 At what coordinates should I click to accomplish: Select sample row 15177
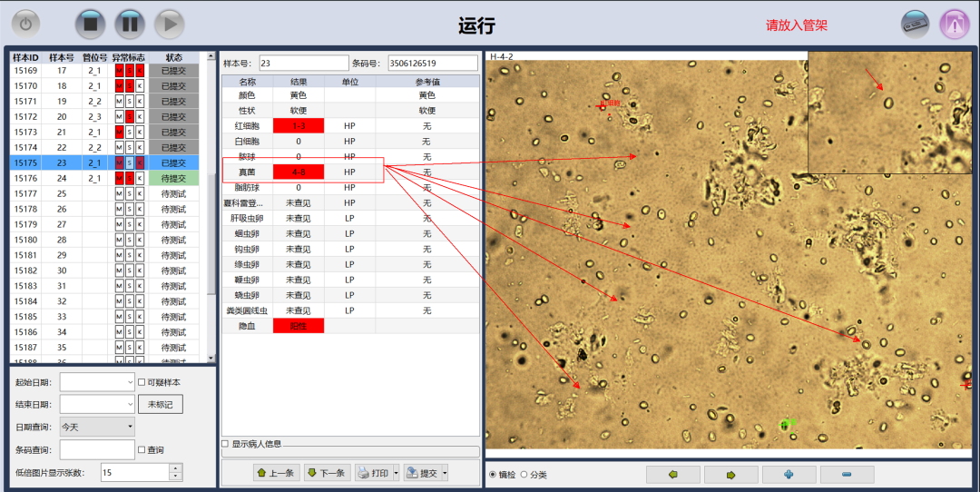click(x=105, y=193)
